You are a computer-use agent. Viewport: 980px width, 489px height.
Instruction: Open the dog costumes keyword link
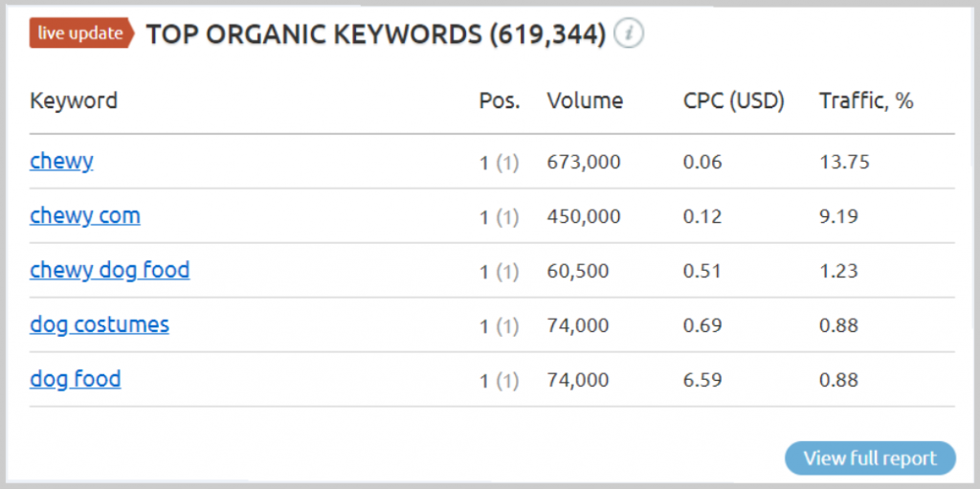100,325
